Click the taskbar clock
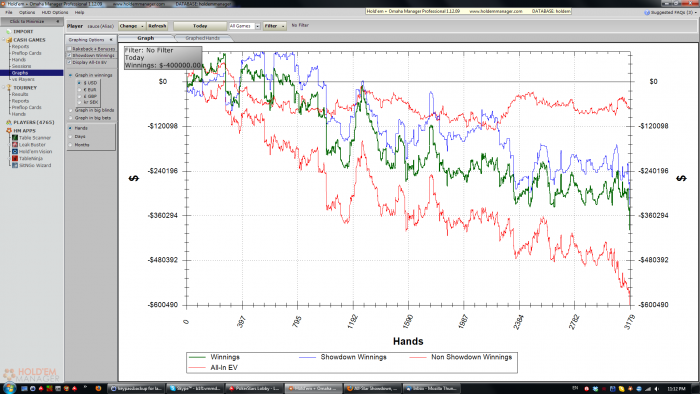700x394 pixels. pyautogui.click(x=676, y=389)
